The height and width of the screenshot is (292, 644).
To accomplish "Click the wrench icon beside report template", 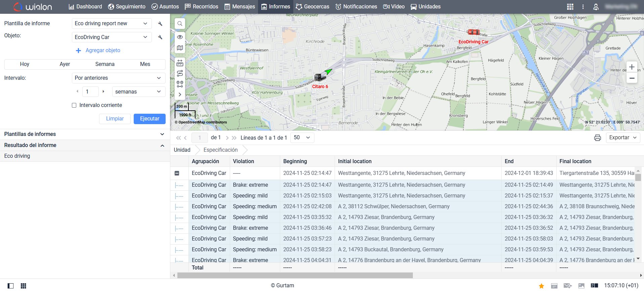I will (160, 24).
